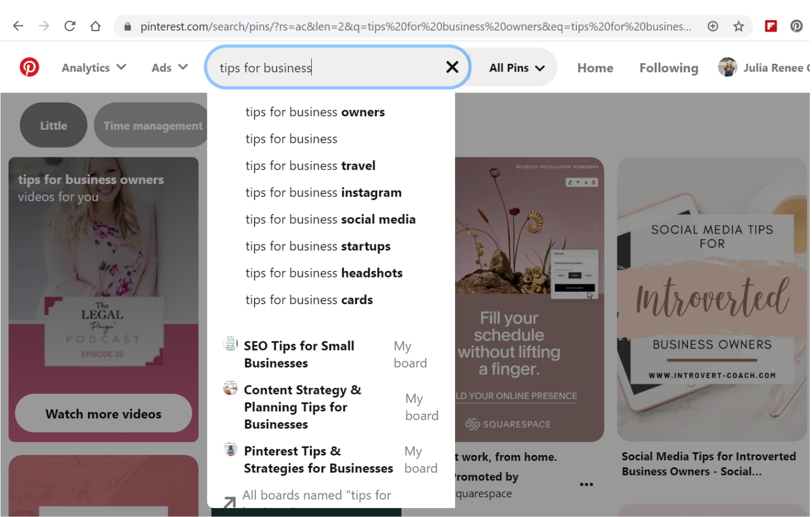Go to the Following tab
Screen dimensions: 812x517
669,68
